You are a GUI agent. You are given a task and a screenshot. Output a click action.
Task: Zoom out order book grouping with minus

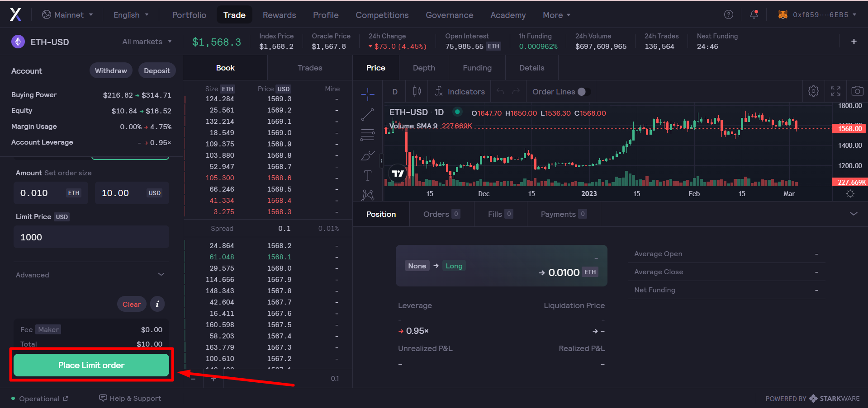click(x=193, y=379)
